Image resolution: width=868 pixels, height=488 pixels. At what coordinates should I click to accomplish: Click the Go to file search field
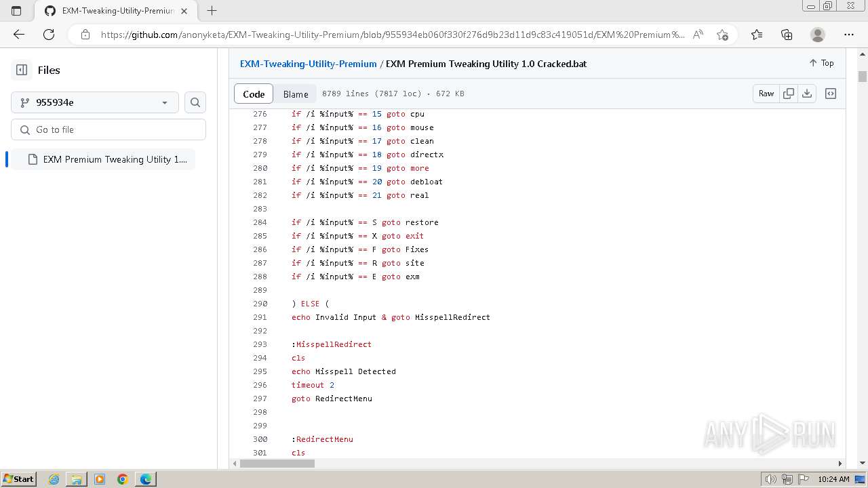point(108,129)
